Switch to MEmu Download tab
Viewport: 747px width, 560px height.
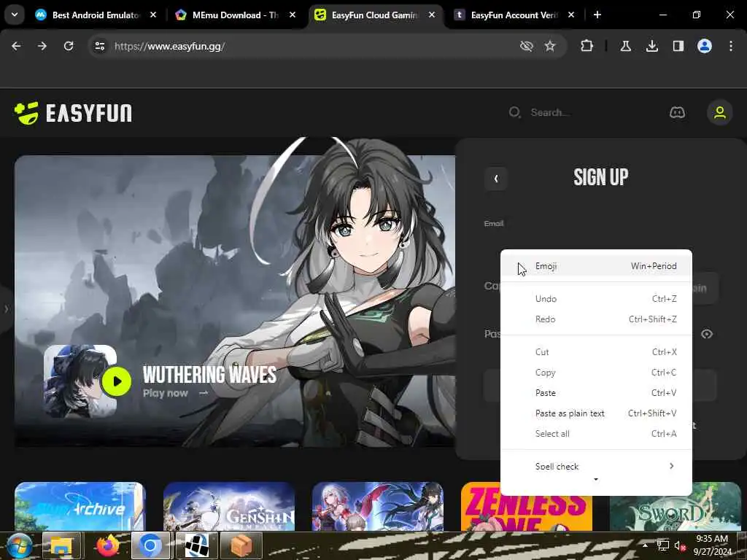tap(235, 15)
